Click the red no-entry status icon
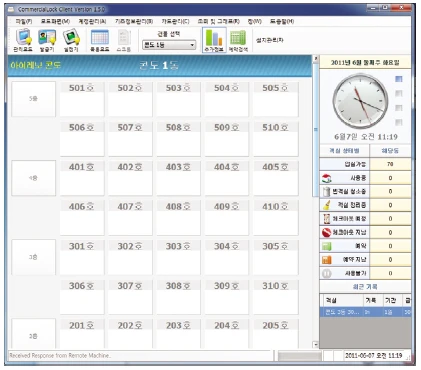The width and height of the screenshot is (421, 370). coord(326,232)
